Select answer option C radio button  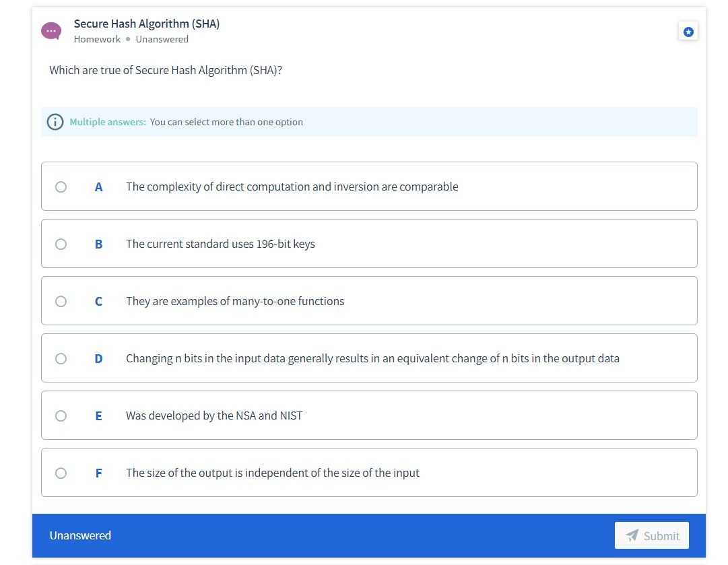click(61, 301)
